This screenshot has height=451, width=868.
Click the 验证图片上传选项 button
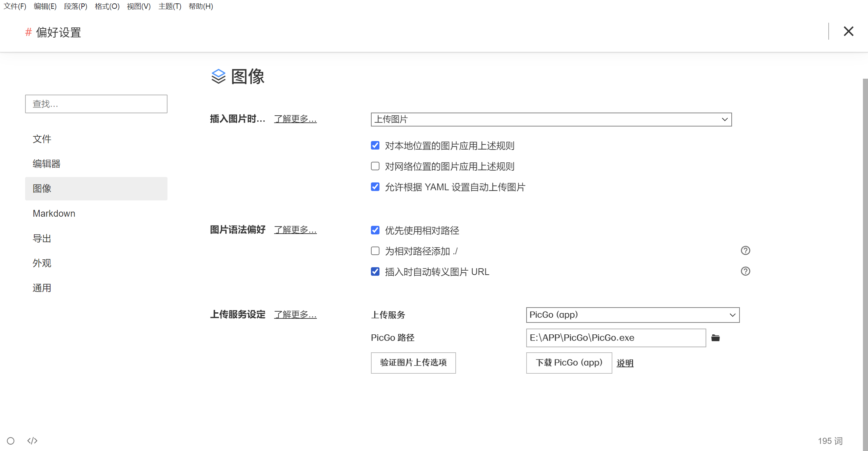click(413, 362)
